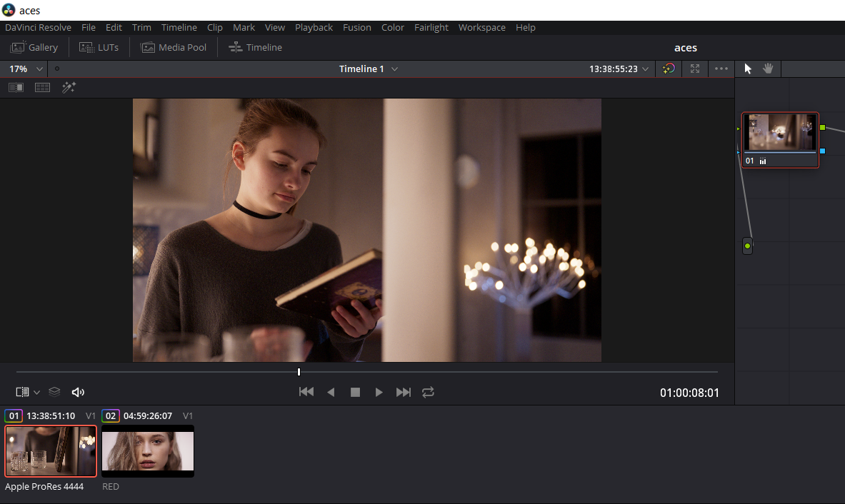Open viewer options three-dot menu
Viewport: 845px width, 504px height.
[721, 69]
